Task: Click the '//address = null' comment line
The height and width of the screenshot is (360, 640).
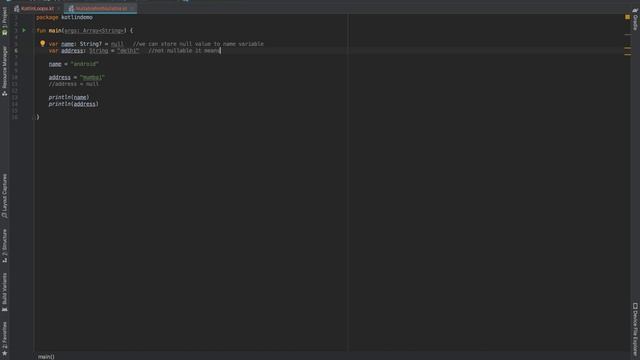Action: pyautogui.click(x=73, y=84)
